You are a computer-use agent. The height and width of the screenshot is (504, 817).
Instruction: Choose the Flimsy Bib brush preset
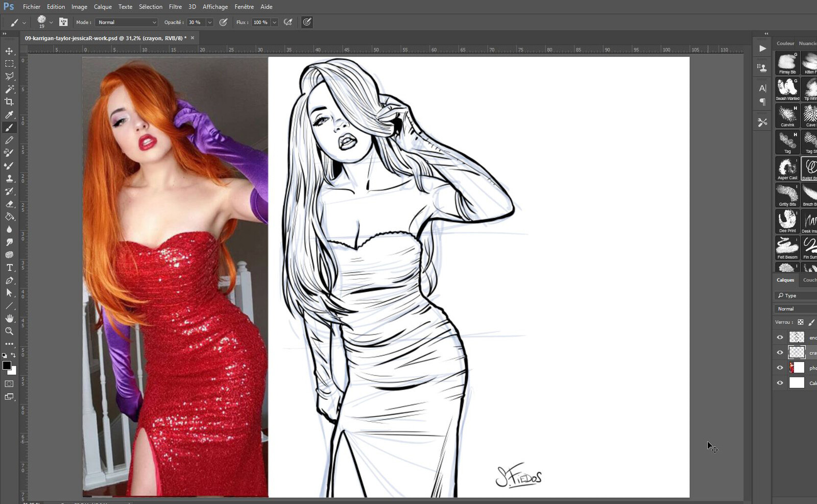click(x=787, y=63)
